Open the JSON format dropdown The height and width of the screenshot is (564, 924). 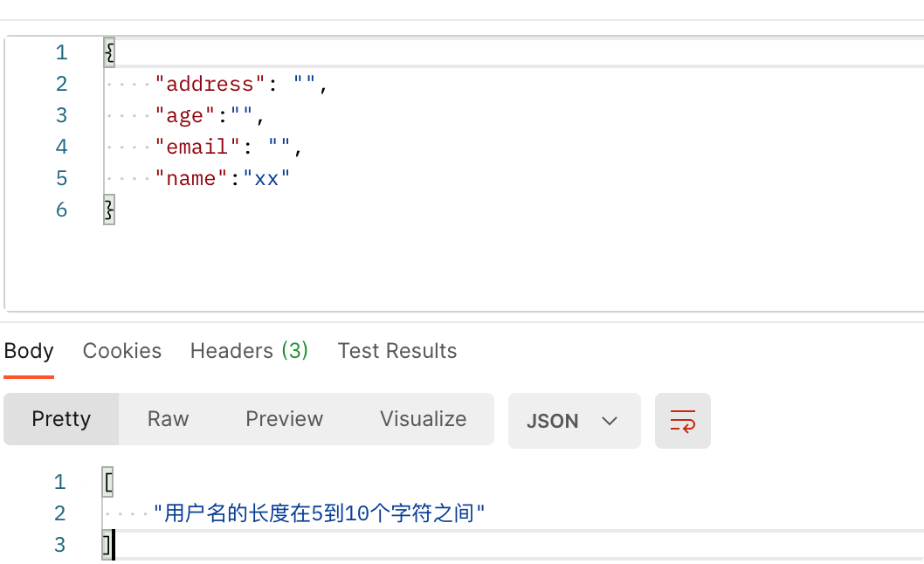pyautogui.click(x=574, y=421)
